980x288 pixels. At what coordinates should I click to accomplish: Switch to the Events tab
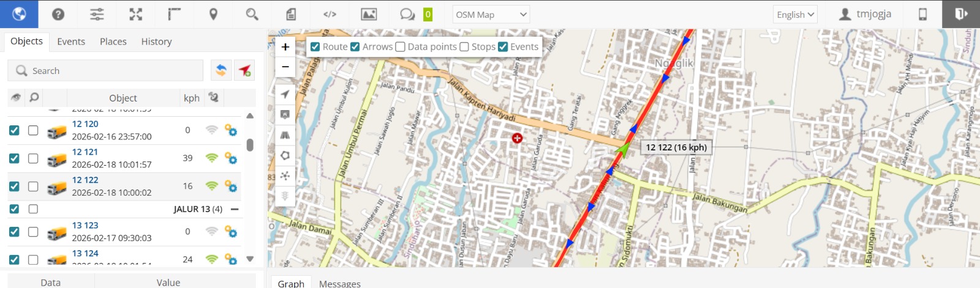click(71, 42)
